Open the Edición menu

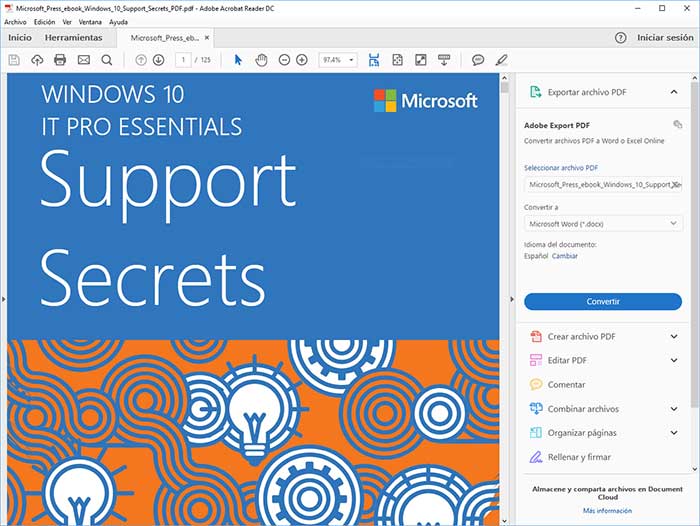(x=44, y=22)
